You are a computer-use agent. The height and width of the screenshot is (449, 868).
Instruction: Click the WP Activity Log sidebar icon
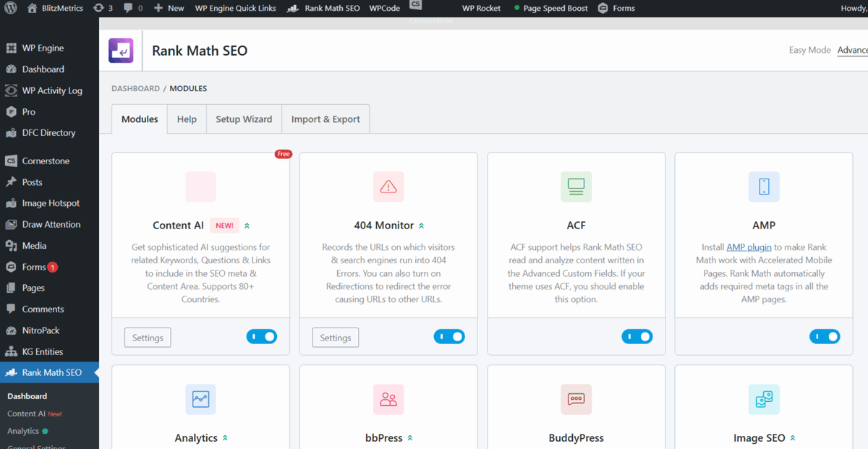(x=11, y=90)
